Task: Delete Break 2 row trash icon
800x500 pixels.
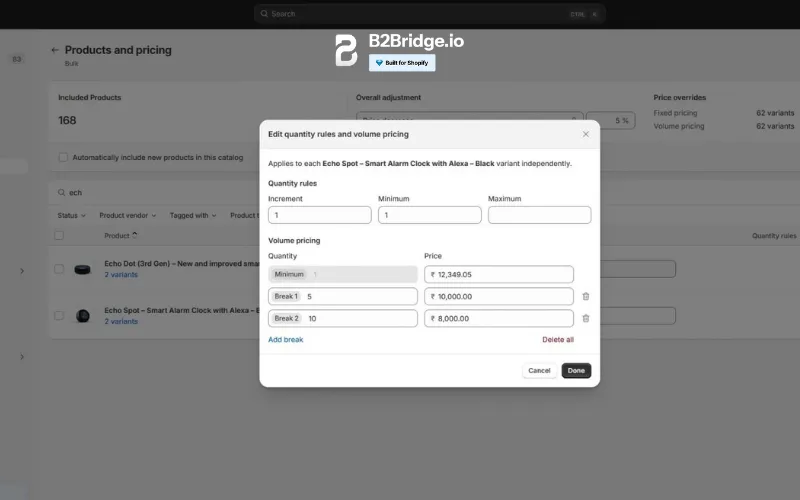Action: [x=586, y=318]
